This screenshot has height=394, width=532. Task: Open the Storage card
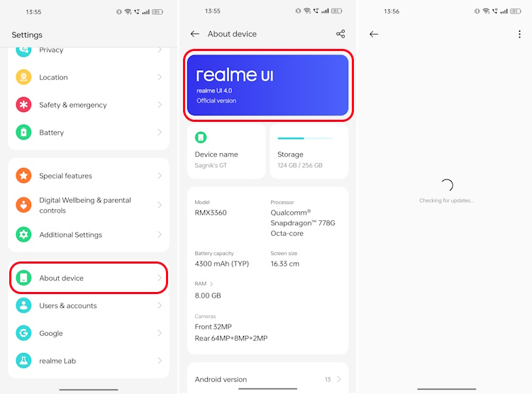309,151
